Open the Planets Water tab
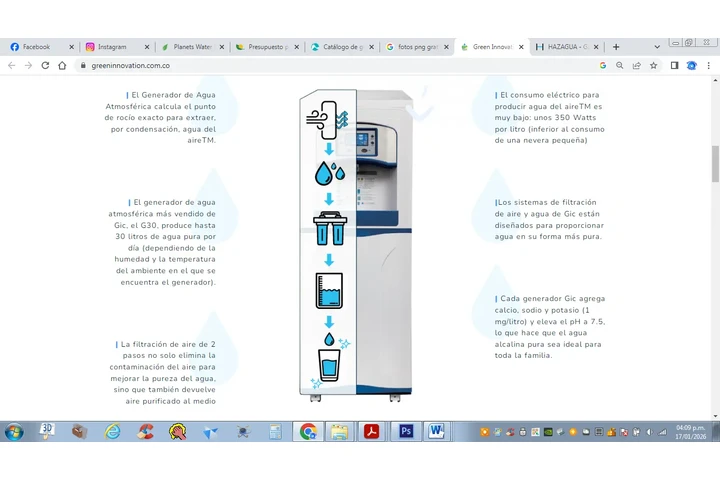This screenshot has height=480, width=720. click(x=191, y=47)
